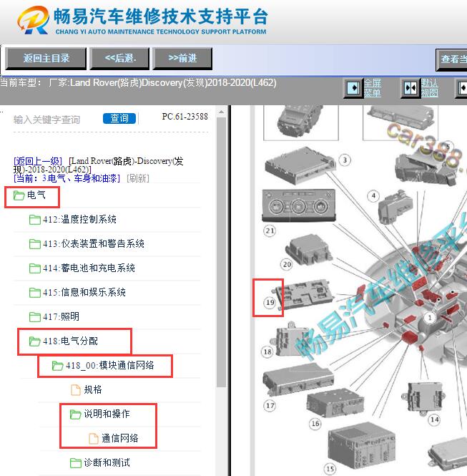Click the left panel scrollbar up arrow
The height and width of the screenshot is (476, 467).
click(x=222, y=112)
